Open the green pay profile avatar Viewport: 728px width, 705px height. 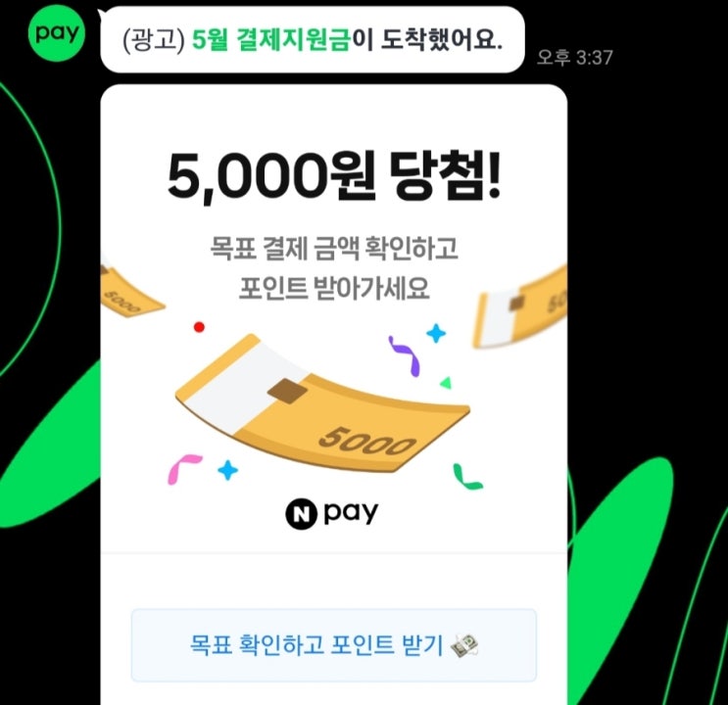pyautogui.click(x=57, y=33)
